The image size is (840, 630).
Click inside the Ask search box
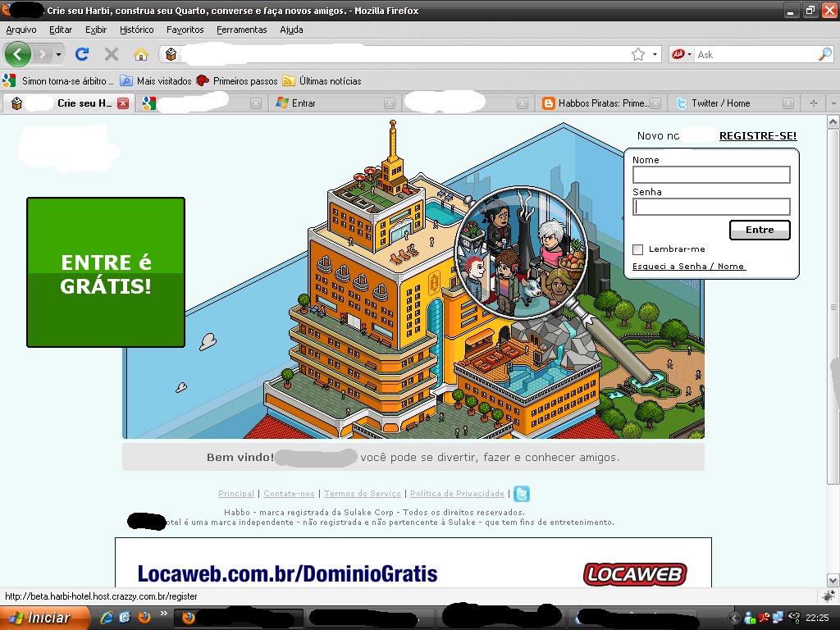[756, 54]
